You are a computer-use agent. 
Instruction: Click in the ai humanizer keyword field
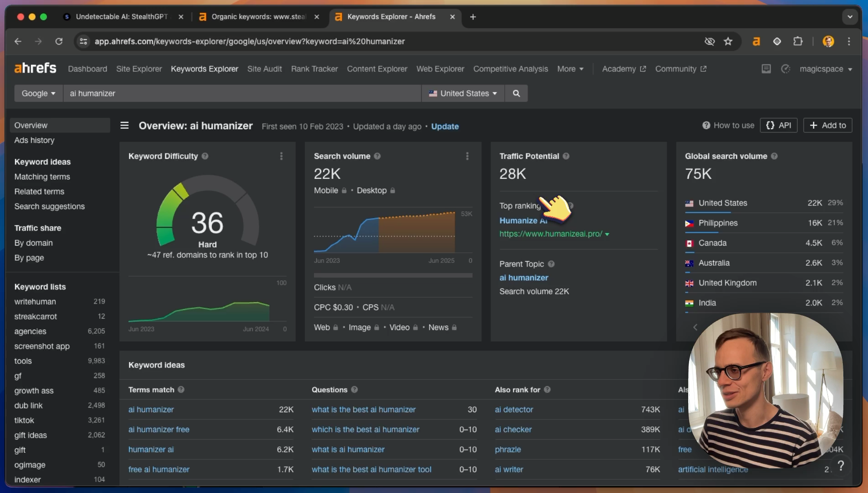pos(242,93)
